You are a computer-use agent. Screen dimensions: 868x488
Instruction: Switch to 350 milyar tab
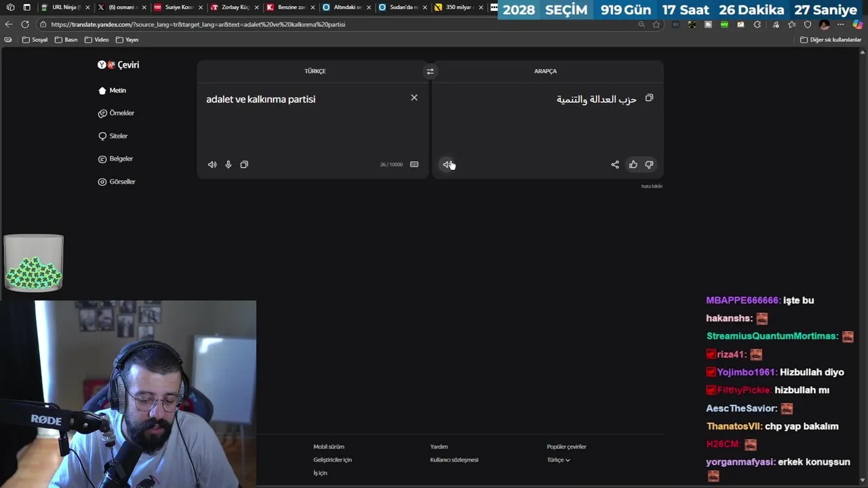tap(458, 7)
